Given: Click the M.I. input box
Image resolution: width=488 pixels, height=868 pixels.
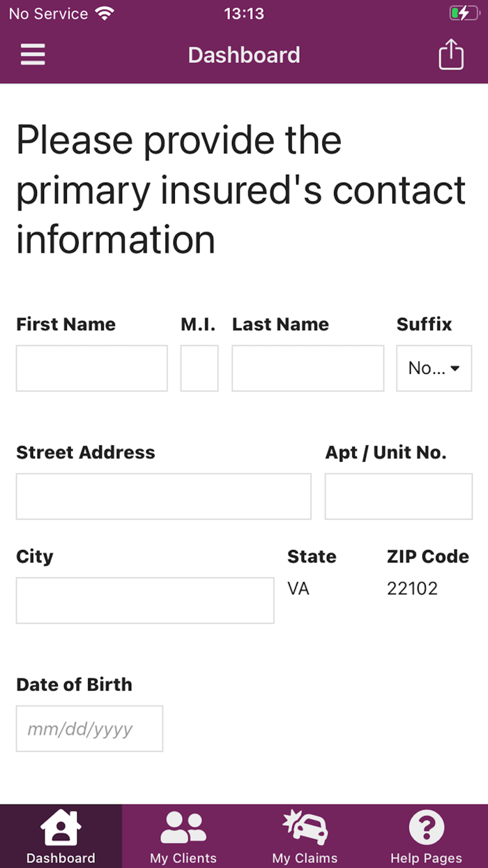Looking at the screenshot, I should tap(199, 368).
